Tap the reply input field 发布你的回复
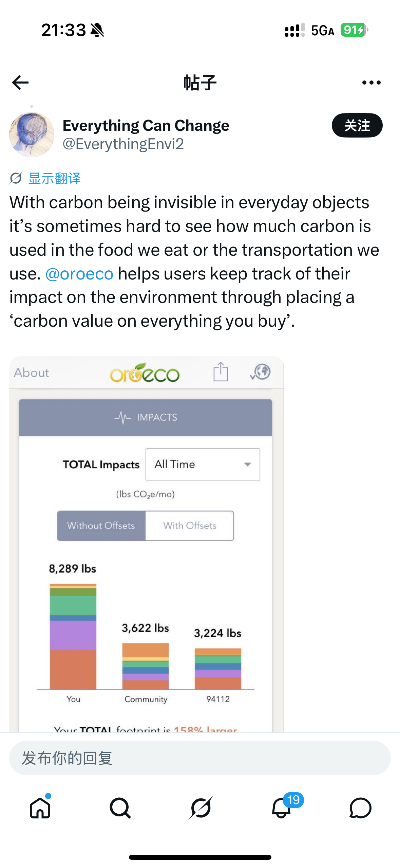Image resolution: width=400 pixels, height=868 pixels. point(200,758)
